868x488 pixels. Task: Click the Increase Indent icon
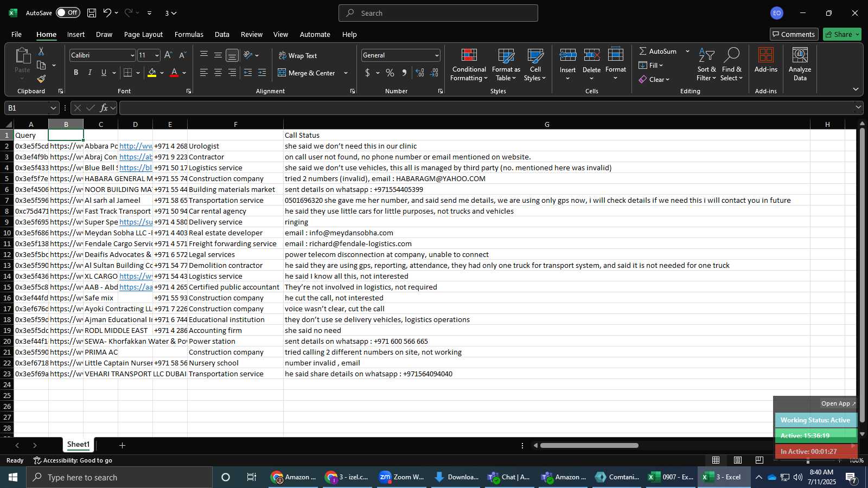pos(262,73)
